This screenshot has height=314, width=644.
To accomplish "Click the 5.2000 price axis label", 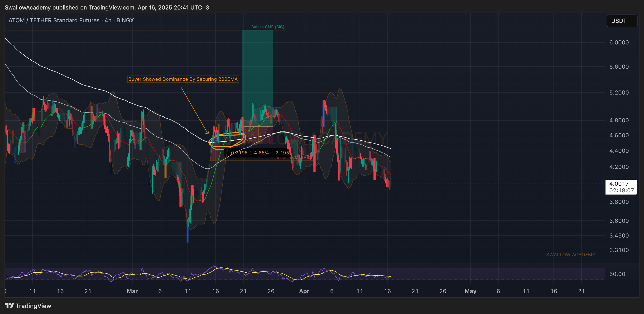I will (x=619, y=93).
